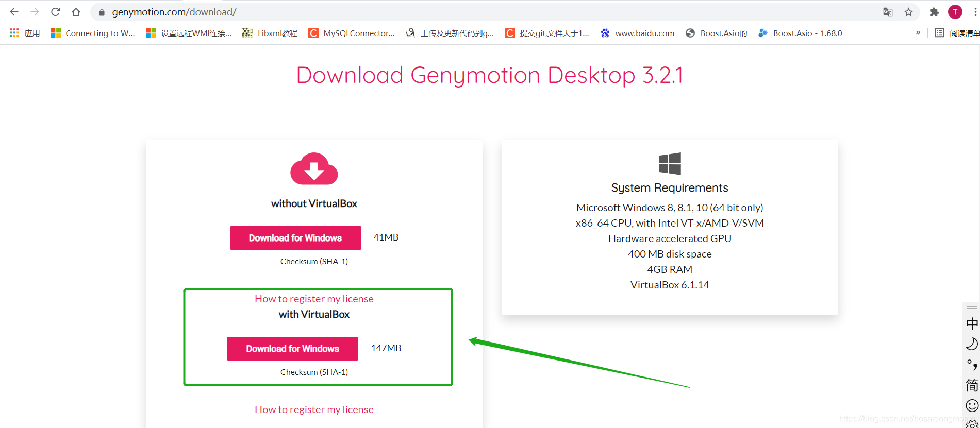Toggle IME Chinese/English mode (中)

(972, 323)
